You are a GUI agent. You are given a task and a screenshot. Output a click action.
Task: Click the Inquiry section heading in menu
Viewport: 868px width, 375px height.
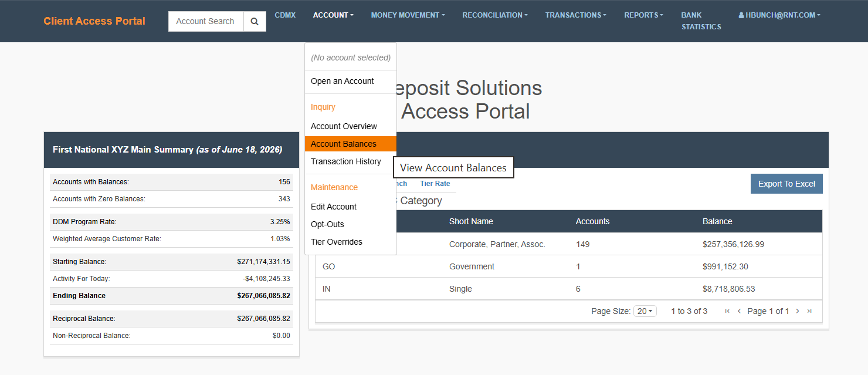click(323, 107)
